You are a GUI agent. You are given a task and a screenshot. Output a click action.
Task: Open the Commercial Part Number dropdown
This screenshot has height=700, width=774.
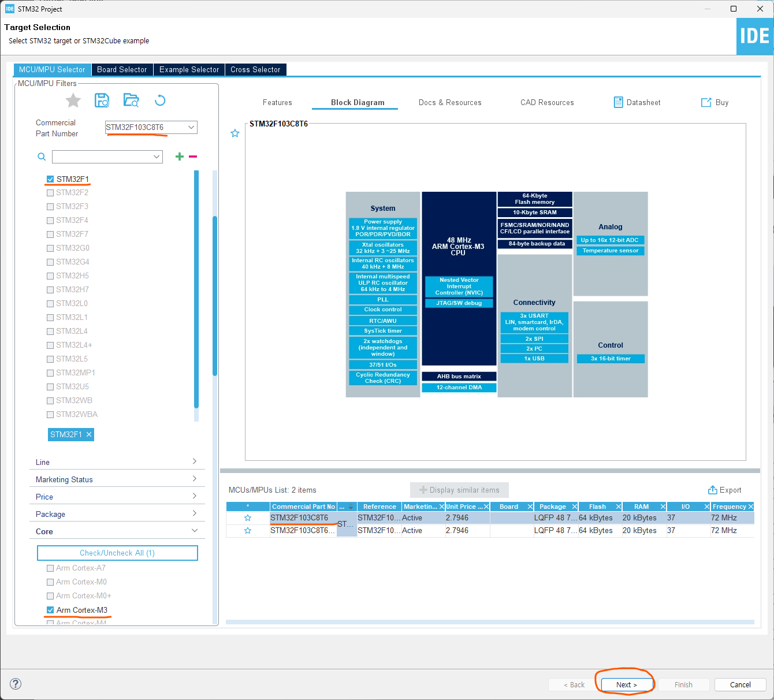191,127
